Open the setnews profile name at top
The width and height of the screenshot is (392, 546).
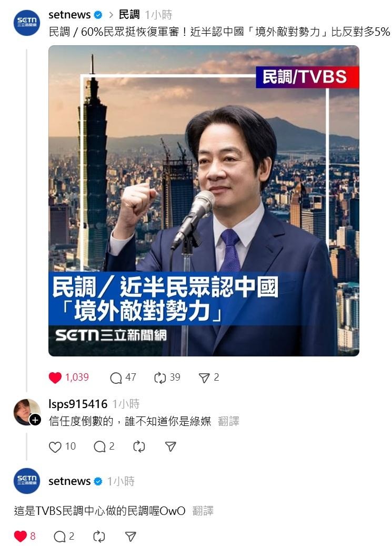point(69,15)
